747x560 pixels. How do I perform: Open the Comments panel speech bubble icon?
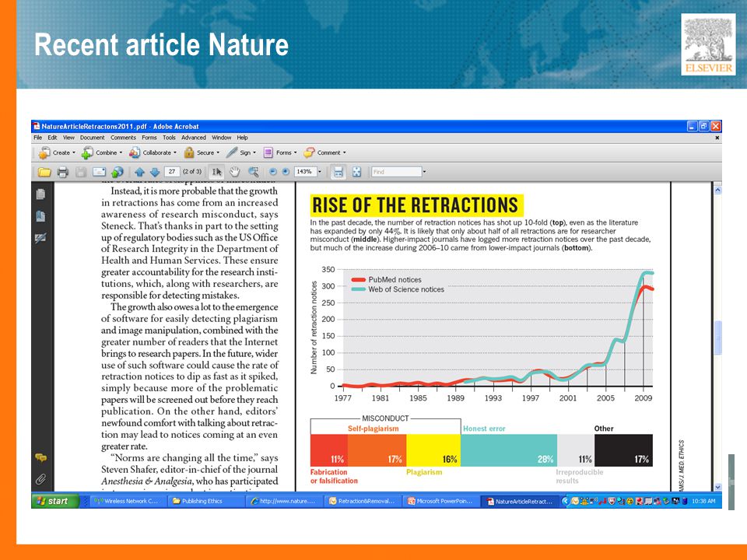[40, 457]
